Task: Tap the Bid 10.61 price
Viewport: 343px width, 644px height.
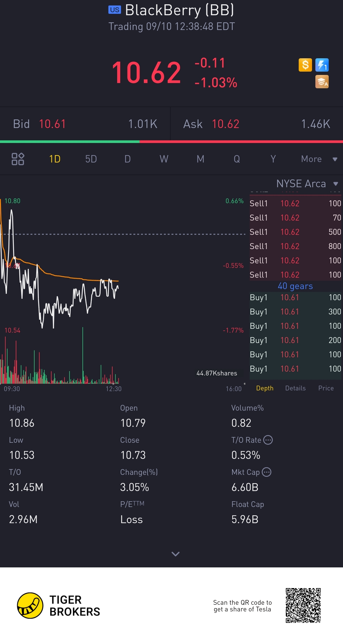Action: pyautogui.click(x=52, y=124)
